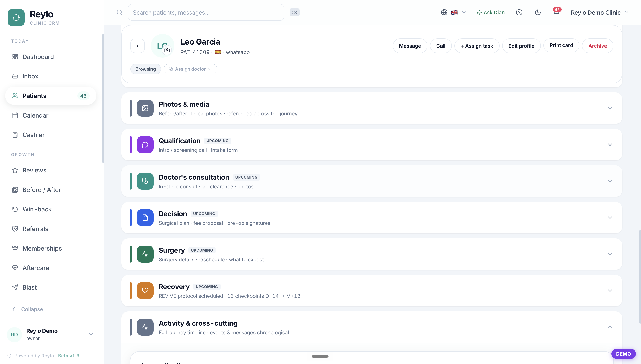Open the language selector dropdown
Viewport: 641px width, 364px height.
coord(453,12)
